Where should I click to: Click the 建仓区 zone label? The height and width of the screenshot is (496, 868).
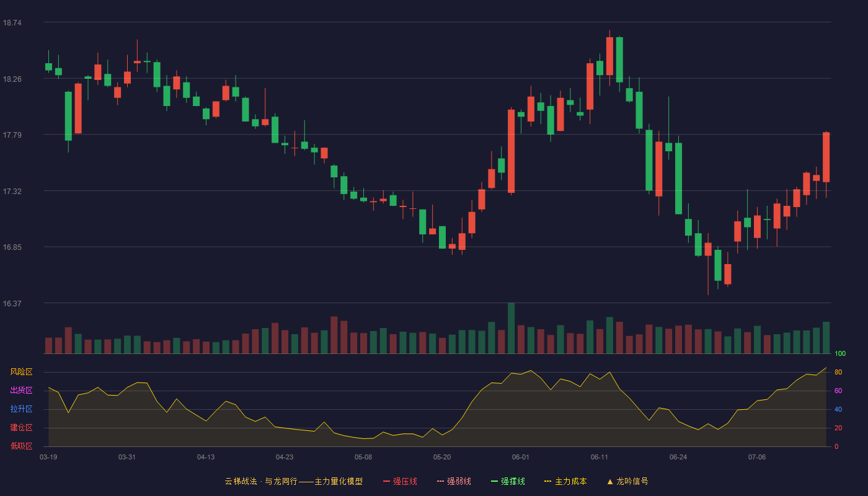point(21,428)
